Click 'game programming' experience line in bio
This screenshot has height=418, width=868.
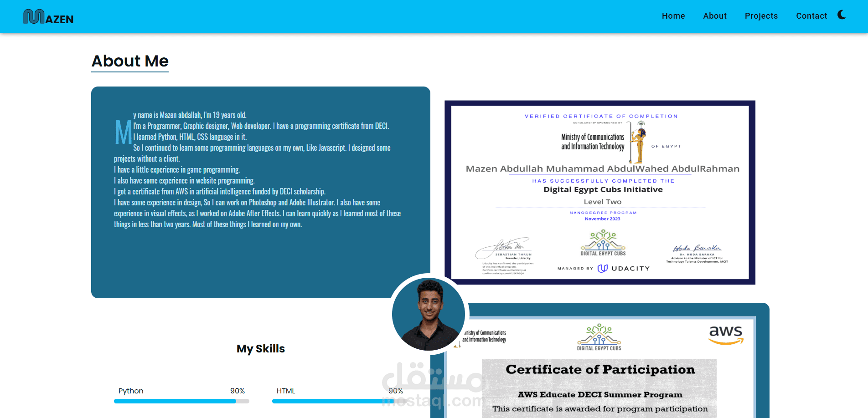click(x=177, y=170)
